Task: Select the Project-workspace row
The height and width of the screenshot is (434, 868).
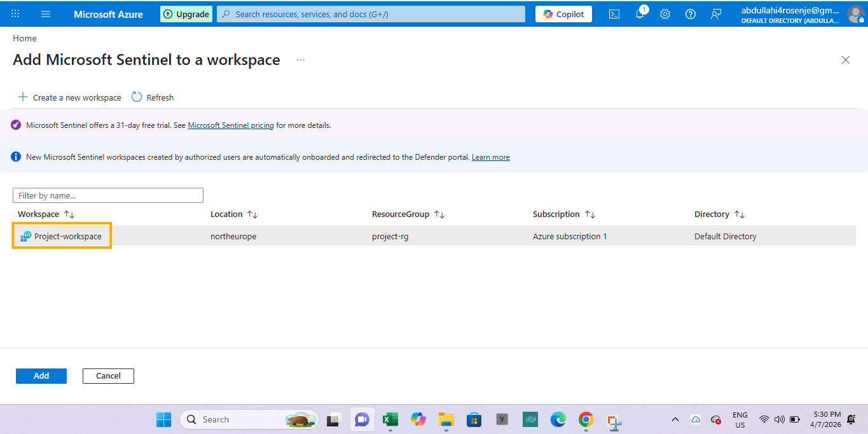Action: coord(434,236)
